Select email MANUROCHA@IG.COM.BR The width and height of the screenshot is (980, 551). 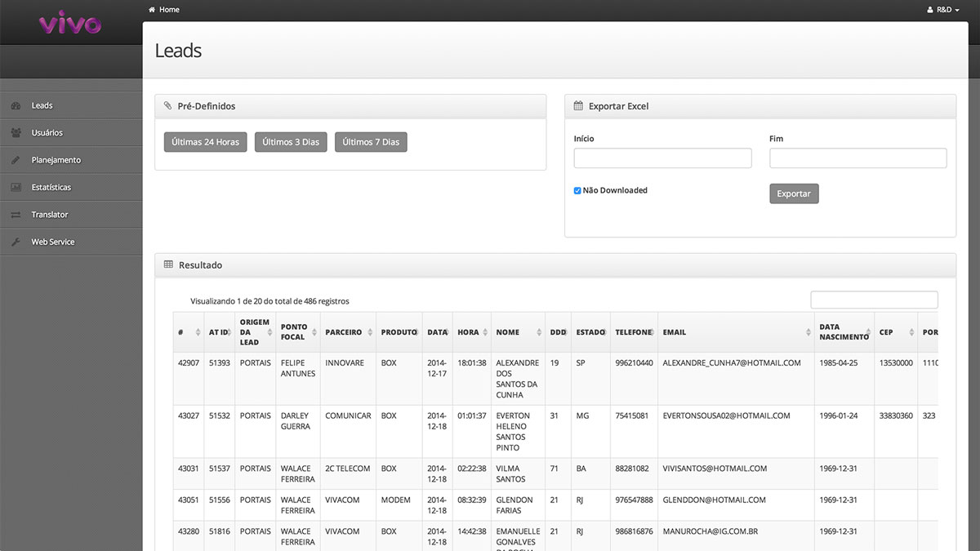pyautogui.click(x=710, y=531)
